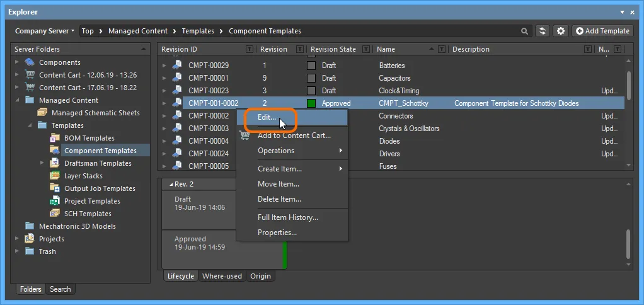Expand the Projects tree node
Screen dimensions: 644x305
point(17,239)
